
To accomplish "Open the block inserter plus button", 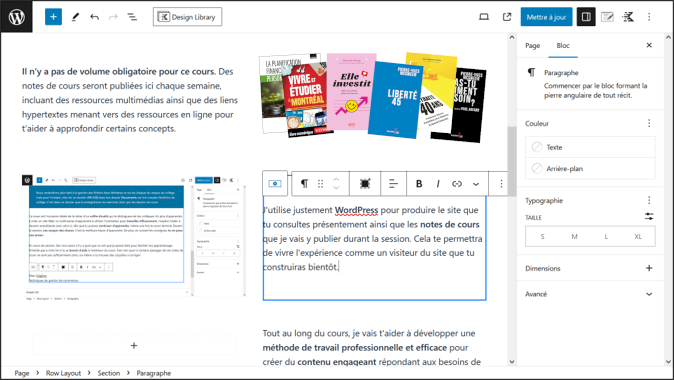I will pyautogui.click(x=53, y=17).
